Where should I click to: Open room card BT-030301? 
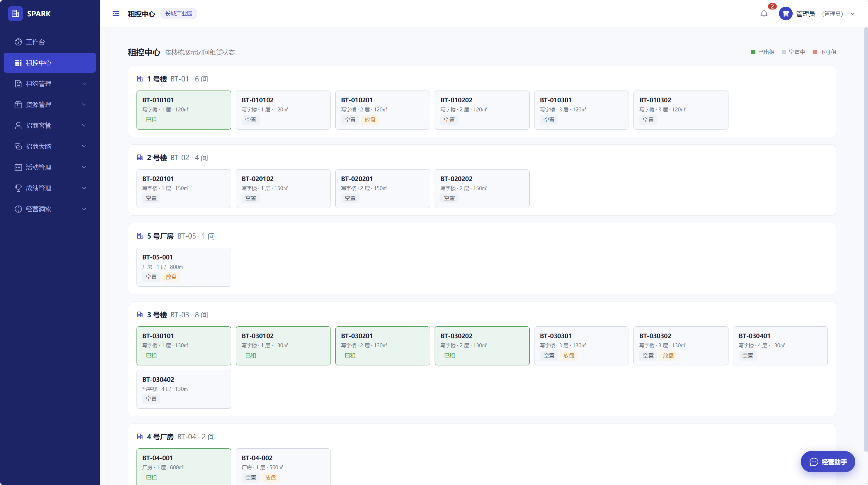581,345
